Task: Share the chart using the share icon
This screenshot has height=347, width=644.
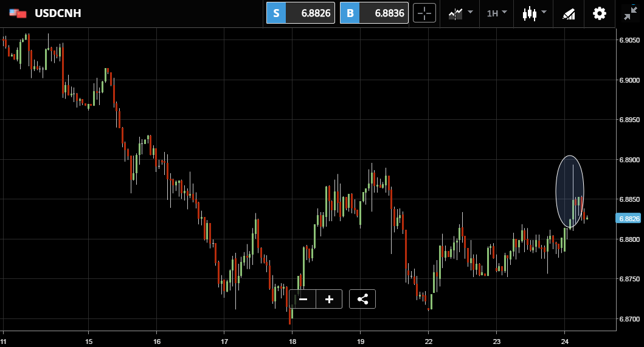Action: [x=362, y=299]
